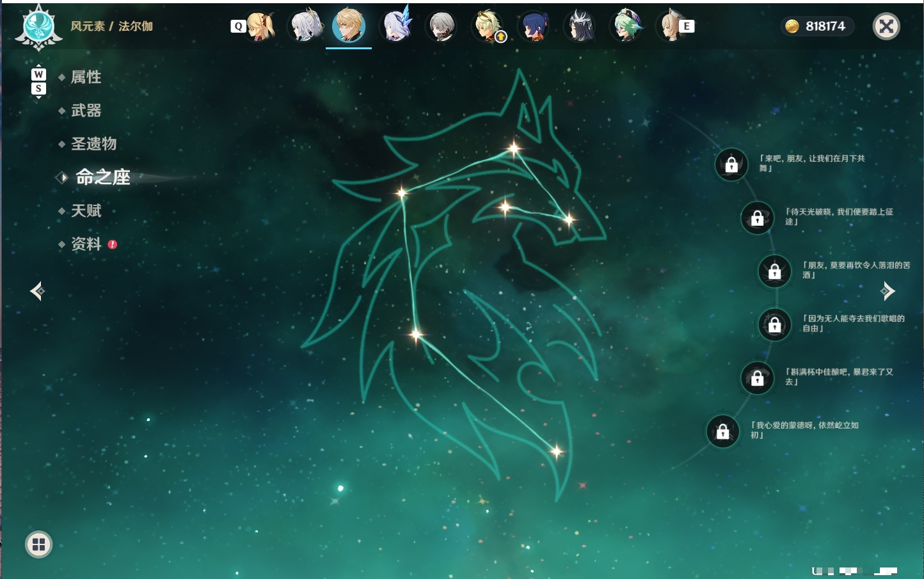Click the W/S menu navigation key indicator
This screenshot has height=579, width=924.
[38, 81]
